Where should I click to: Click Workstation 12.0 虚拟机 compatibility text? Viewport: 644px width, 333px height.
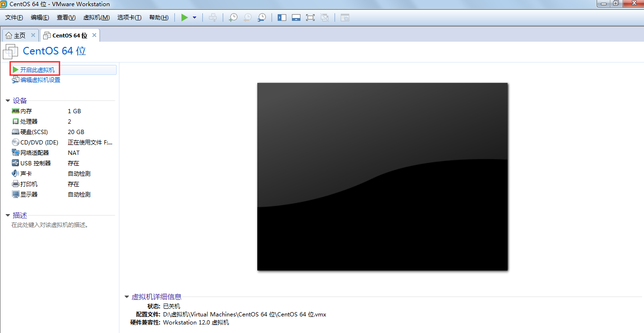coord(196,323)
